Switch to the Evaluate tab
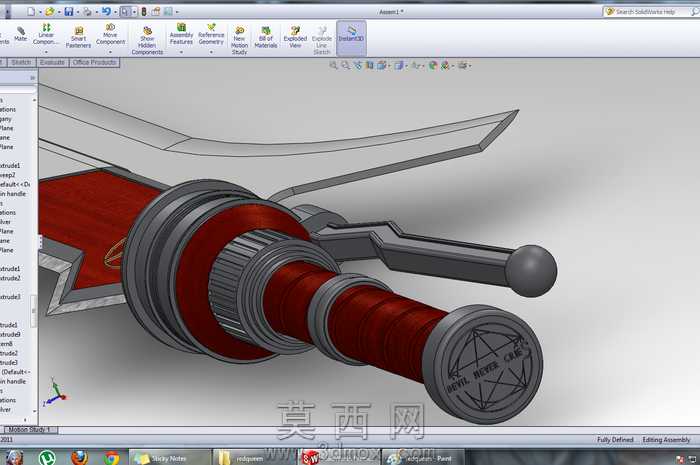This screenshot has width=700, height=465. point(52,62)
